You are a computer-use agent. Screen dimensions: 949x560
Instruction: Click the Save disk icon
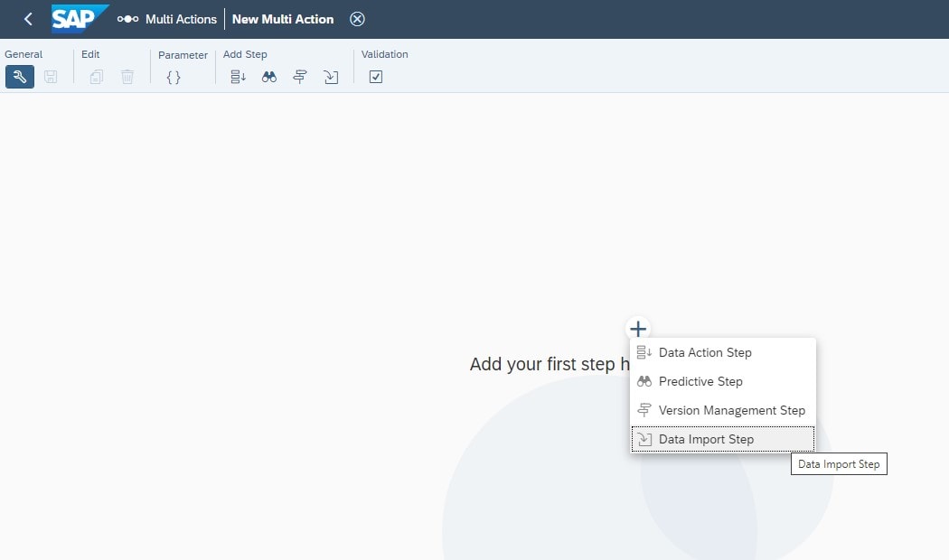(x=51, y=77)
